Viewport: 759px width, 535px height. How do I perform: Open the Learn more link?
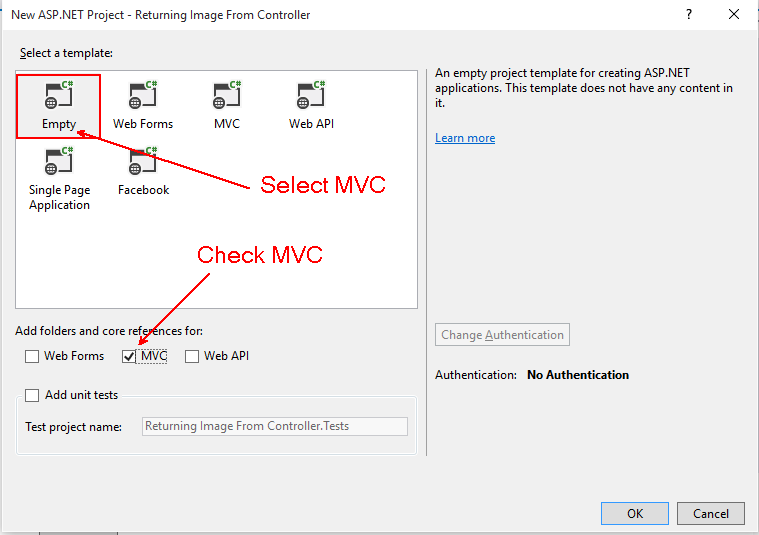coord(465,138)
